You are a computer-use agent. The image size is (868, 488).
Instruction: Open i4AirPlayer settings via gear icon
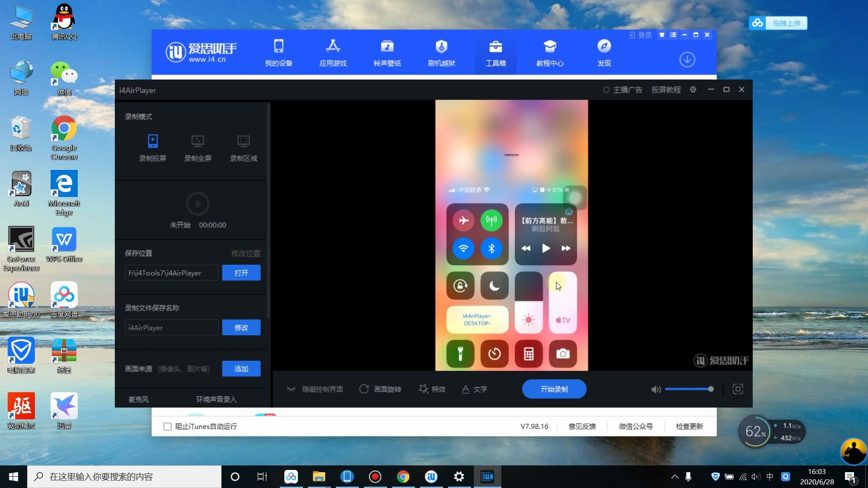pos(693,89)
